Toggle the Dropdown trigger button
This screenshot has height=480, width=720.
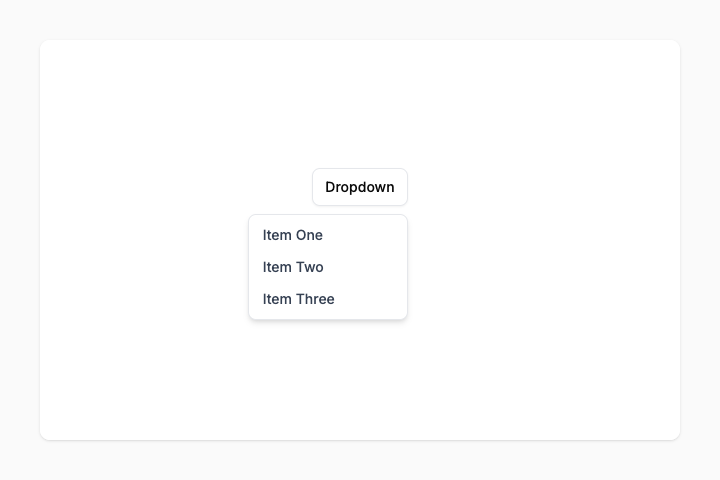point(360,187)
